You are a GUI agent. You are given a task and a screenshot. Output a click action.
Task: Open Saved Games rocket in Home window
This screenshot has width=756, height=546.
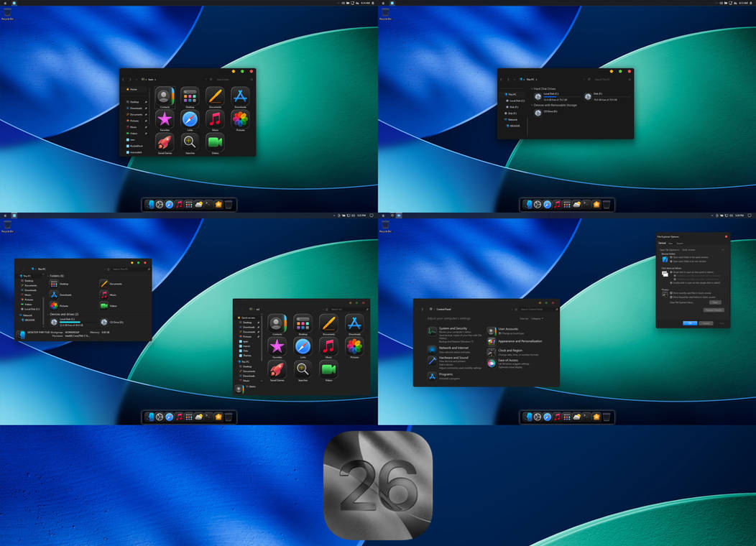165,142
